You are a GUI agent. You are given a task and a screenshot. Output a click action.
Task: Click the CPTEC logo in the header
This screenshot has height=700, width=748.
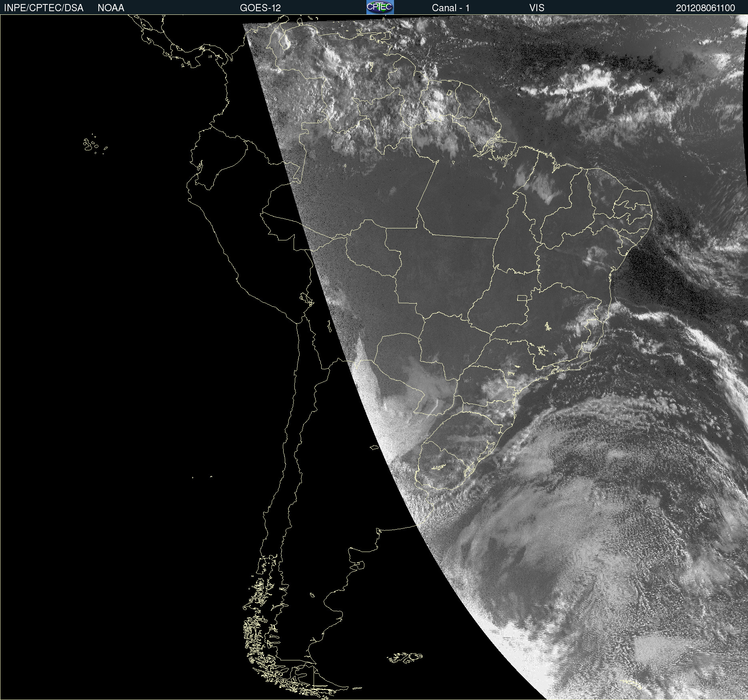(x=380, y=7)
